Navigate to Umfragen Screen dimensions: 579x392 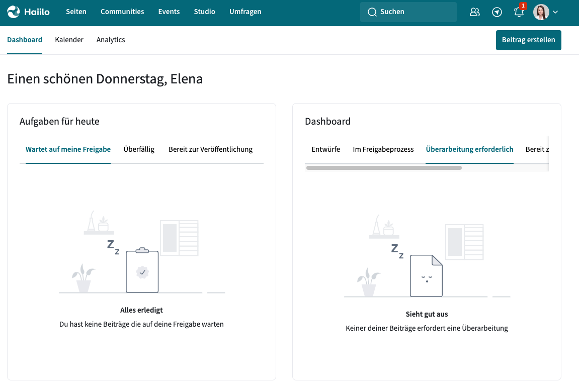tap(245, 12)
